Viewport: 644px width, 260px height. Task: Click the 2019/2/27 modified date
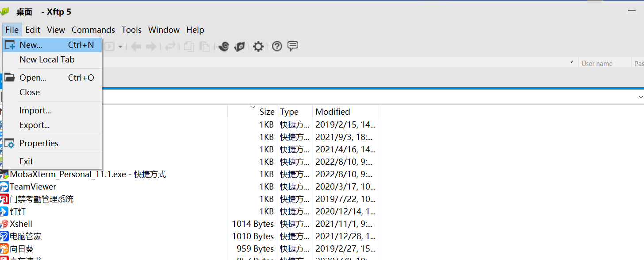pos(345,249)
